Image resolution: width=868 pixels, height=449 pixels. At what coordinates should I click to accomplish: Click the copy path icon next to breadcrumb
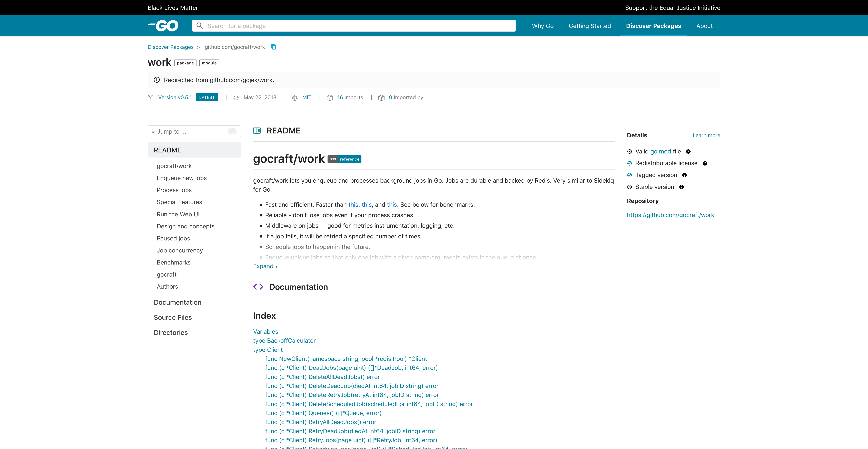click(273, 47)
